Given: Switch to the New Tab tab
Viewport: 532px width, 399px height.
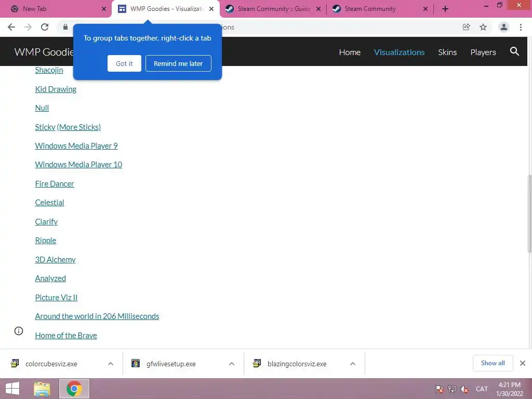Looking at the screenshot, I should point(56,9).
